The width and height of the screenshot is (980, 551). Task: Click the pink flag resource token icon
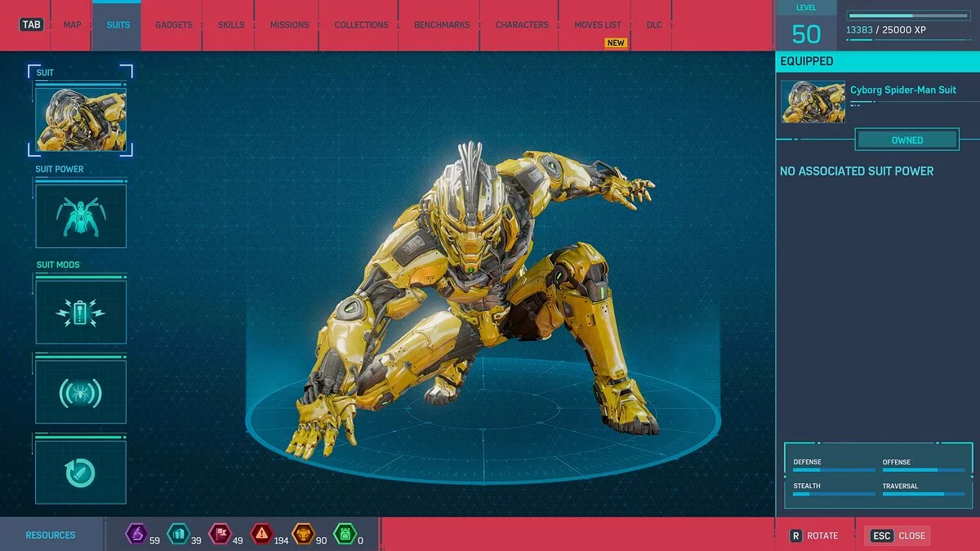(220, 535)
